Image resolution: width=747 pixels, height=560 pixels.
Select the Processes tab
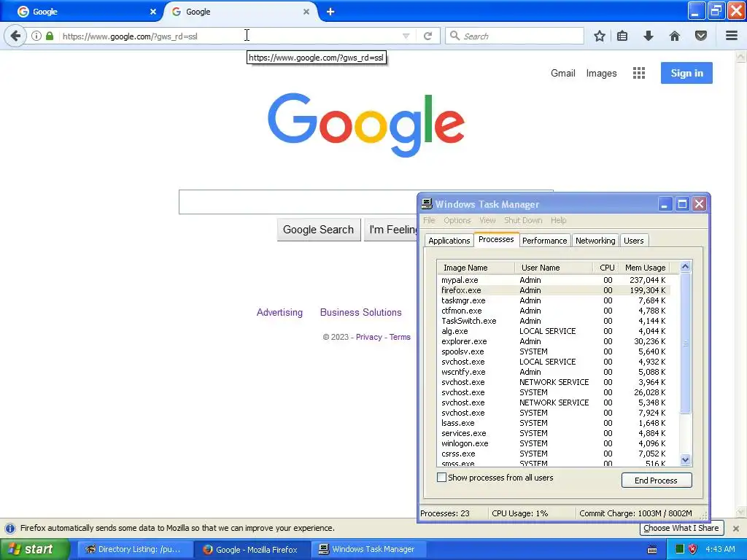click(x=496, y=239)
